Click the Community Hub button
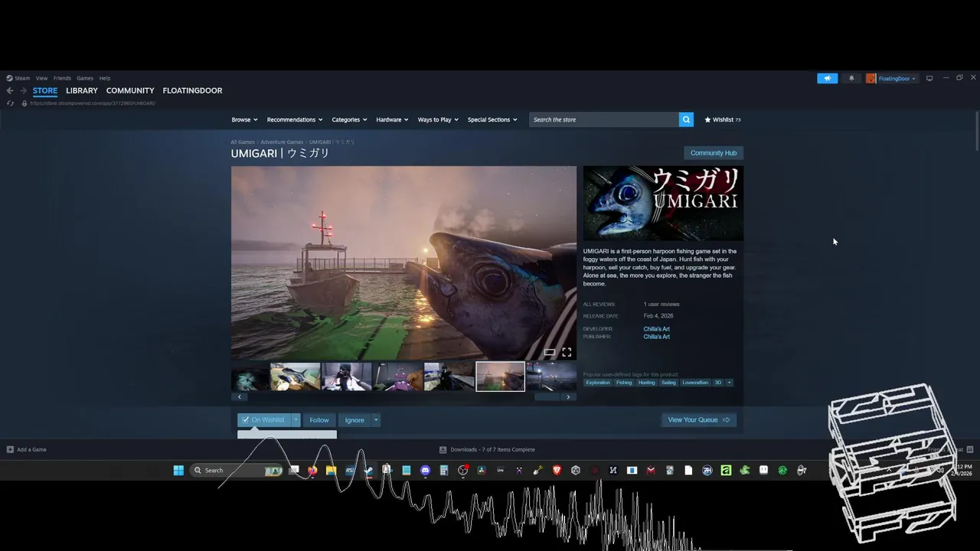The image size is (980, 551). [714, 153]
